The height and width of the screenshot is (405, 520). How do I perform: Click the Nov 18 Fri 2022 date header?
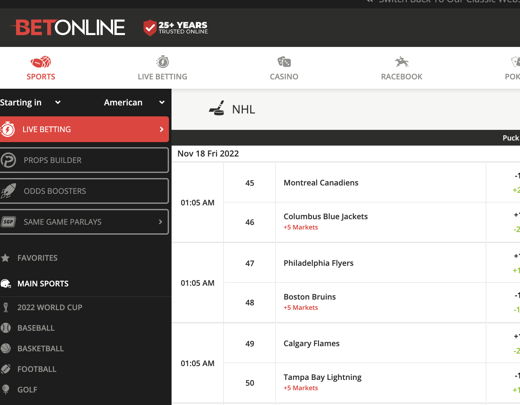coord(208,154)
